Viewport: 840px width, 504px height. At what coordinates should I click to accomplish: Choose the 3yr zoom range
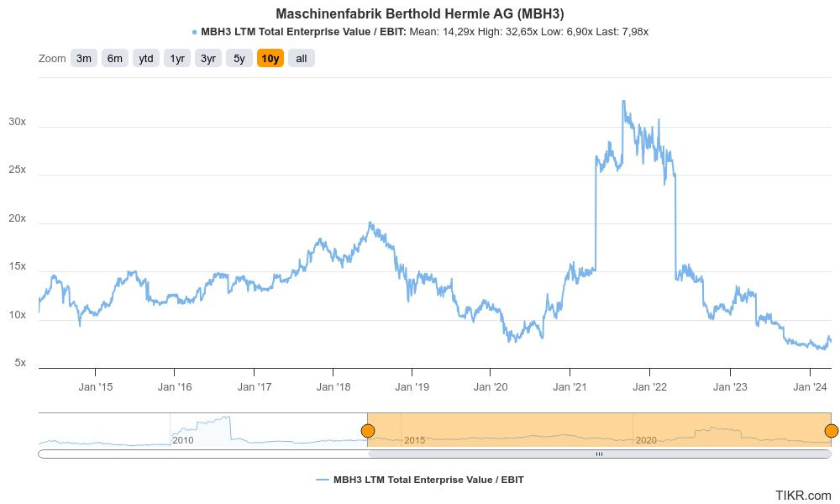pos(207,59)
